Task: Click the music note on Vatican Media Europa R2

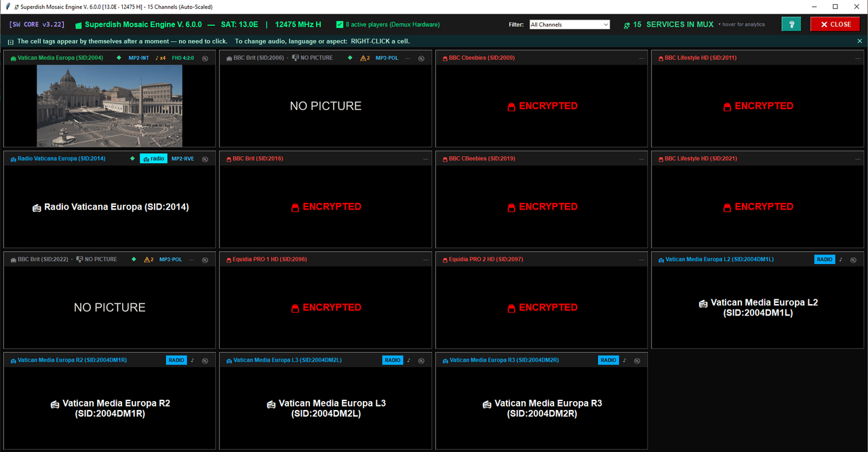Action: pos(193,360)
